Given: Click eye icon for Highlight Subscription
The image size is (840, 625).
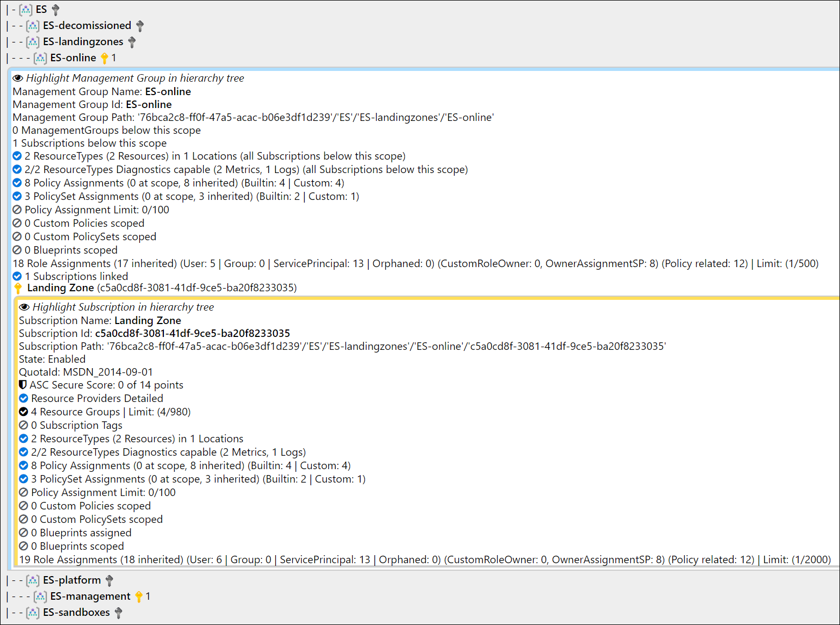Looking at the screenshot, I should (24, 307).
